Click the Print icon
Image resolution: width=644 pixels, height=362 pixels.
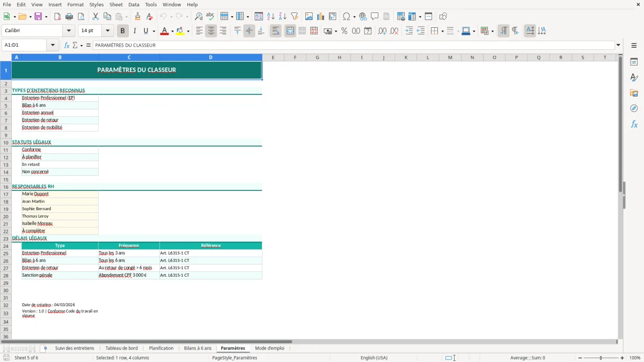(x=69, y=17)
